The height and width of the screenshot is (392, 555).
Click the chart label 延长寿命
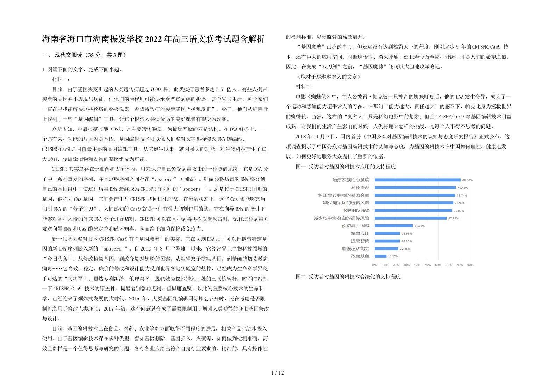click(360, 188)
